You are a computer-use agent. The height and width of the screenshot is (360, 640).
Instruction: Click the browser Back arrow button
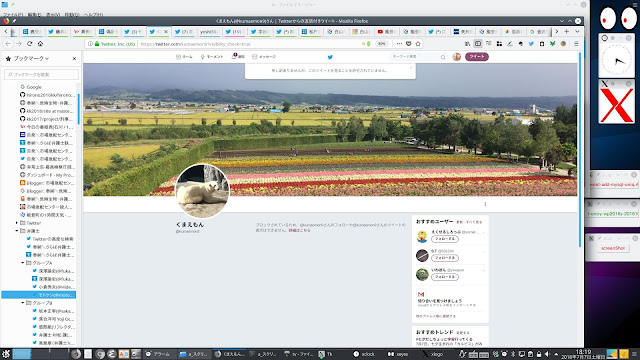point(8,44)
